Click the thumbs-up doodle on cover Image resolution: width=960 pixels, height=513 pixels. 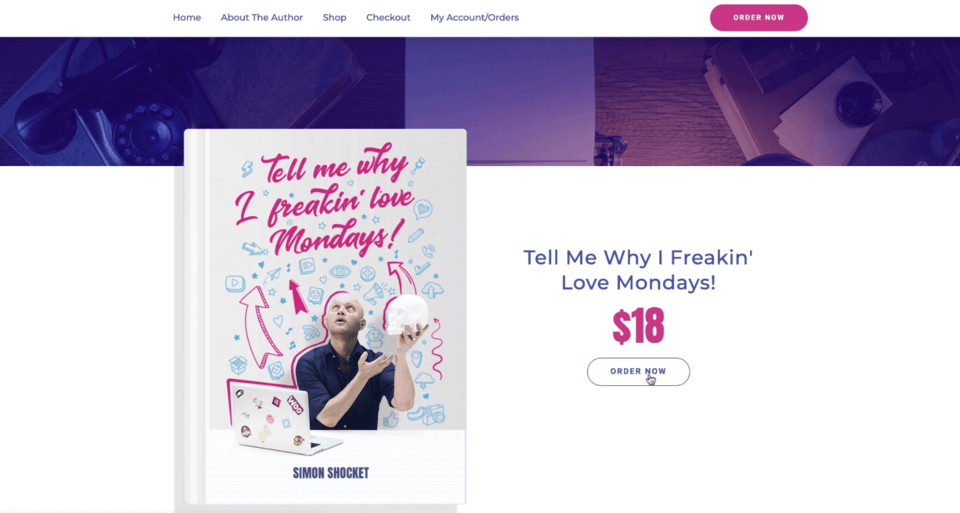click(x=390, y=420)
